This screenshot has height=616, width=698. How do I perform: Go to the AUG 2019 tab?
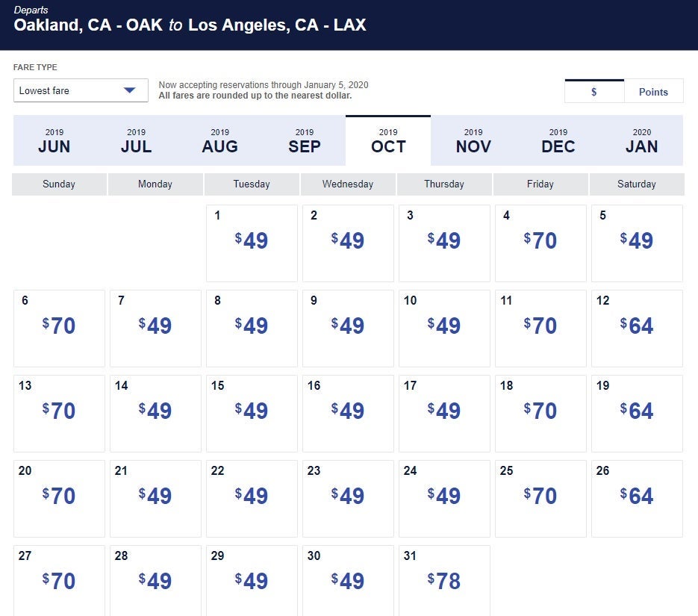[x=219, y=140]
